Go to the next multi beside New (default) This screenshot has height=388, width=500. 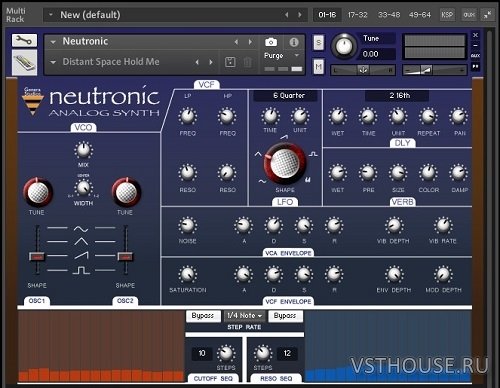pos(300,15)
